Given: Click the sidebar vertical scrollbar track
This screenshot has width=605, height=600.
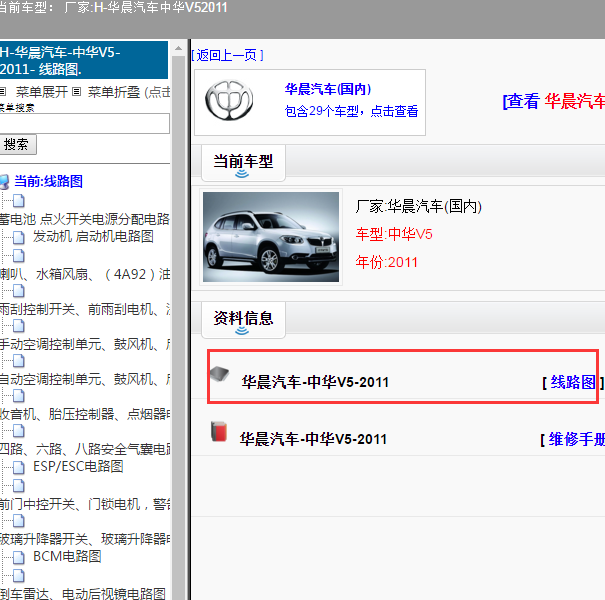Looking at the screenshot, I should click(x=178, y=328).
